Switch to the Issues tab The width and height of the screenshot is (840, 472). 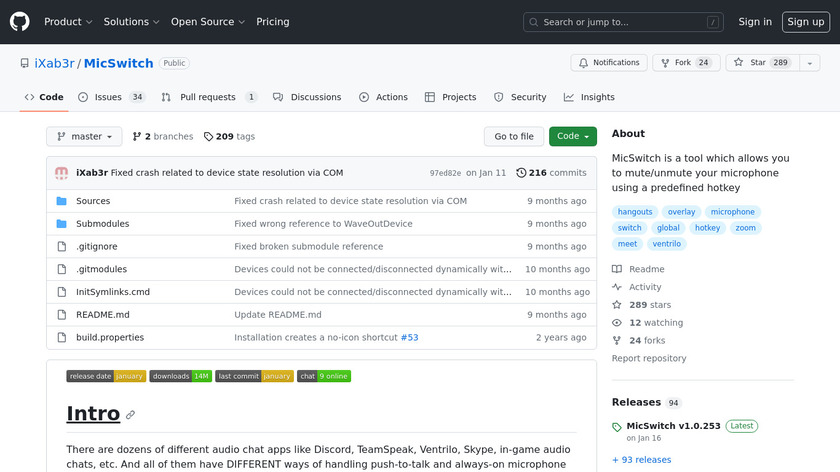point(111,97)
